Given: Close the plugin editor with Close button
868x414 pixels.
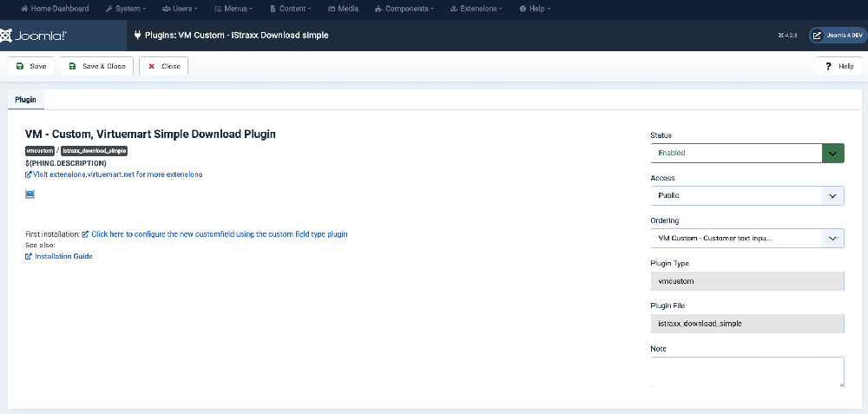Looking at the screenshot, I should coord(163,66).
